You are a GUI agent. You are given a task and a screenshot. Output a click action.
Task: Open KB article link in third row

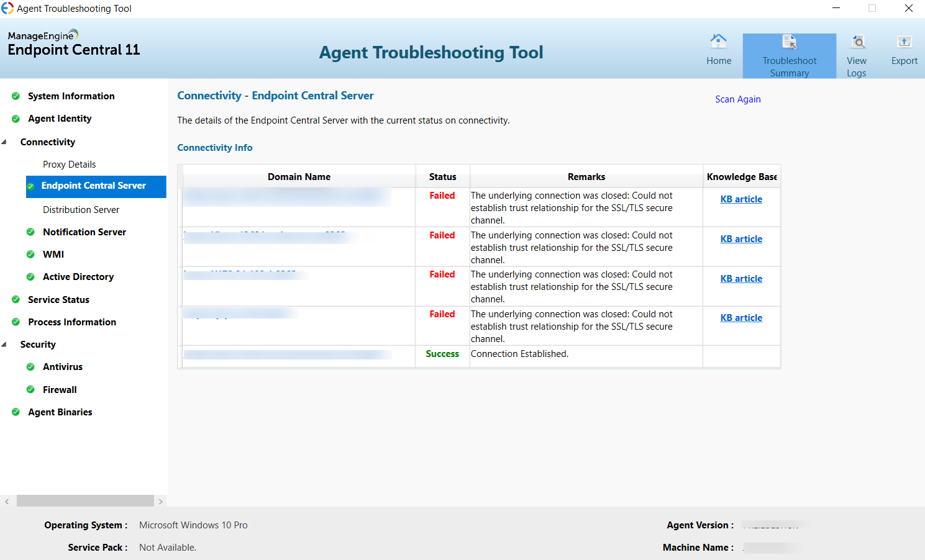click(x=741, y=279)
